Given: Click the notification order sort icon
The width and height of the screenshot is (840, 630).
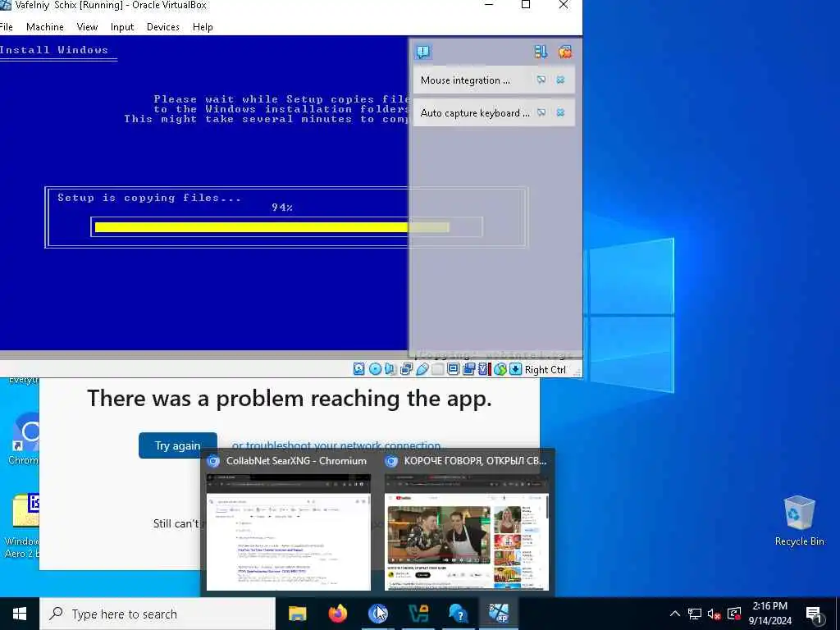Looking at the screenshot, I should [x=541, y=52].
